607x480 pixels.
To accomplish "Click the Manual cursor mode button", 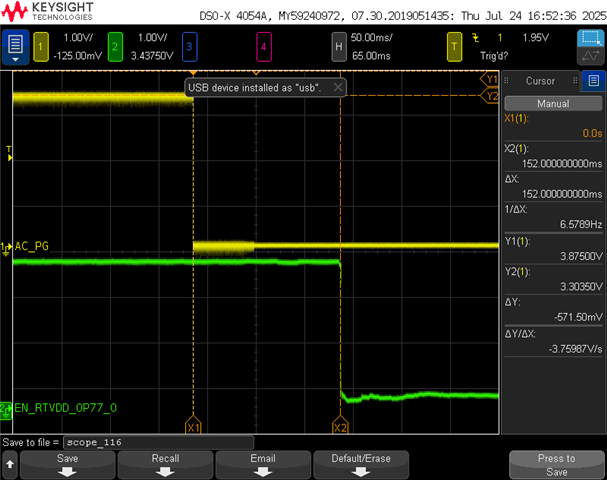I will pos(553,104).
